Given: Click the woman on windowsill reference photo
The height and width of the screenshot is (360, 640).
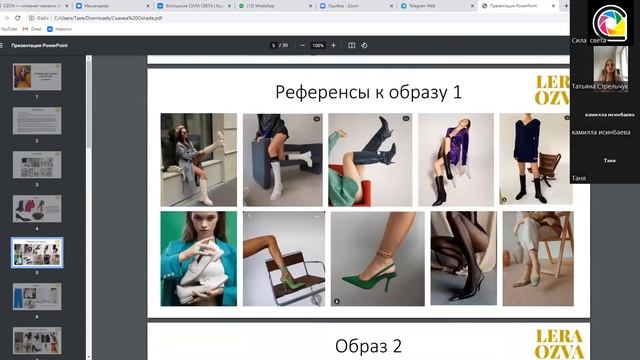Looking at the screenshot, I should pyautogui.click(x=198, y=160).
